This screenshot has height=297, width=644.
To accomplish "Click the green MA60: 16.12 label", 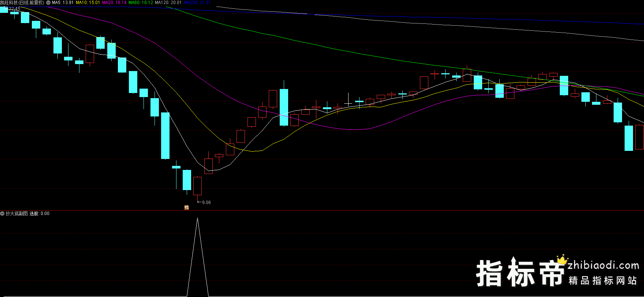I will pyautogui.click(x=141, y=3).
